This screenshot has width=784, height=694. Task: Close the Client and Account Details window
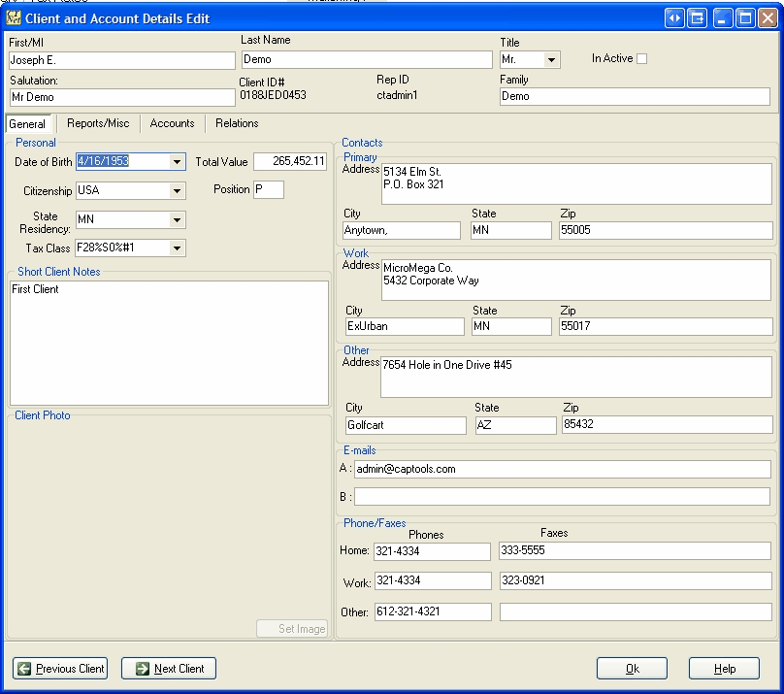pyautogui.click(x=768, y=18)
